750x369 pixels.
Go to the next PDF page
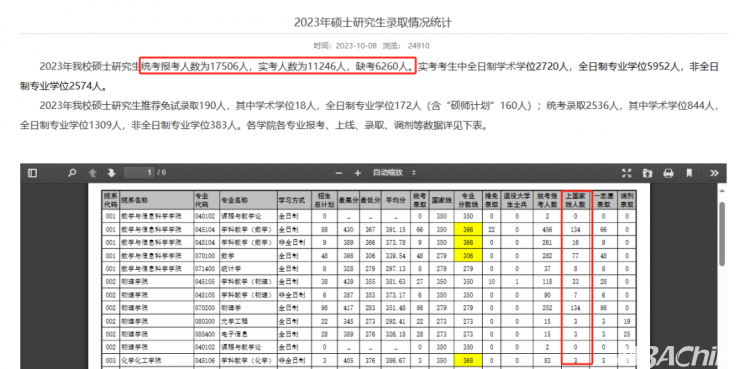111,173
